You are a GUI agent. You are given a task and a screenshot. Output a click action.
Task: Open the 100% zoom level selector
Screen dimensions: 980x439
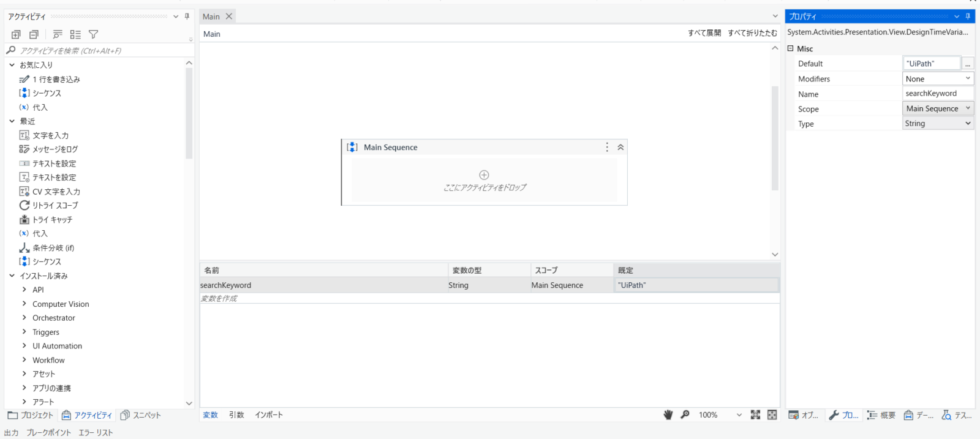click(739, 415)
